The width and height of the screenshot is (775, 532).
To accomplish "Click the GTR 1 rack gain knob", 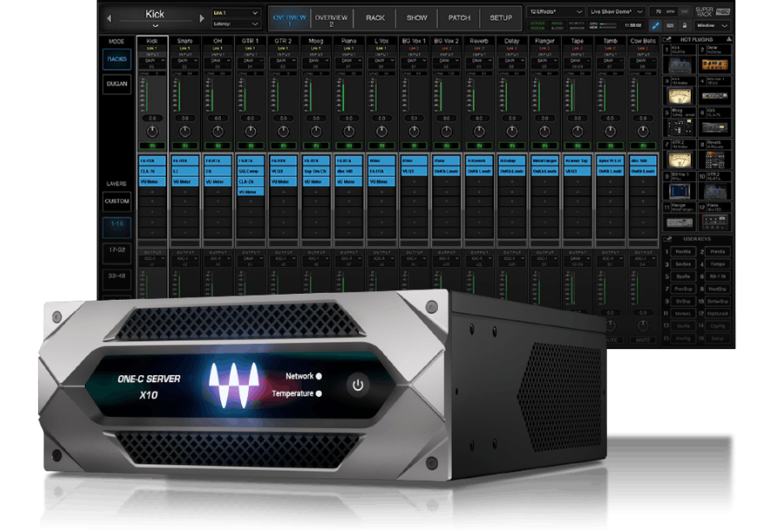I will tap(251, 132).
